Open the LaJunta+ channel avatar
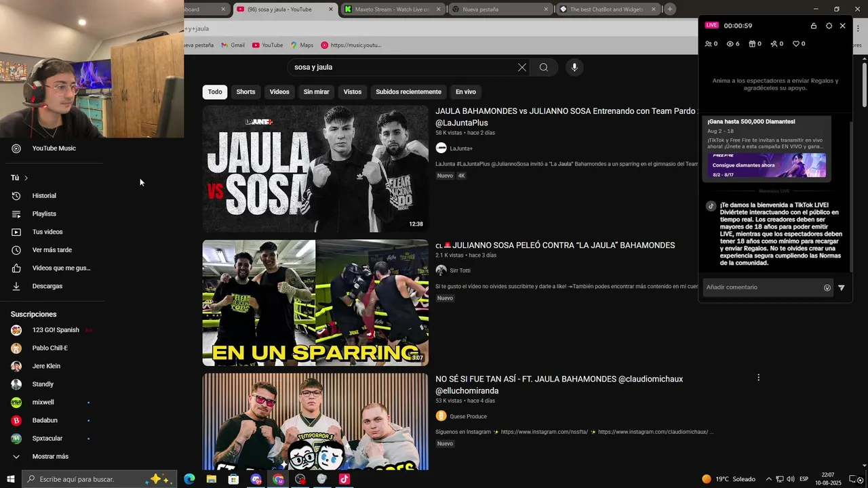 click(441, 148)
